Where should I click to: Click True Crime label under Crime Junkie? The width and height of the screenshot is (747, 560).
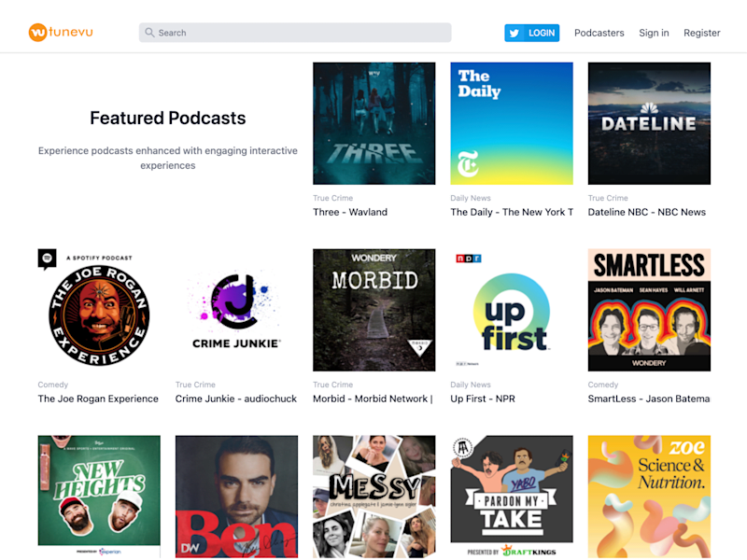(x=195, y=385)
